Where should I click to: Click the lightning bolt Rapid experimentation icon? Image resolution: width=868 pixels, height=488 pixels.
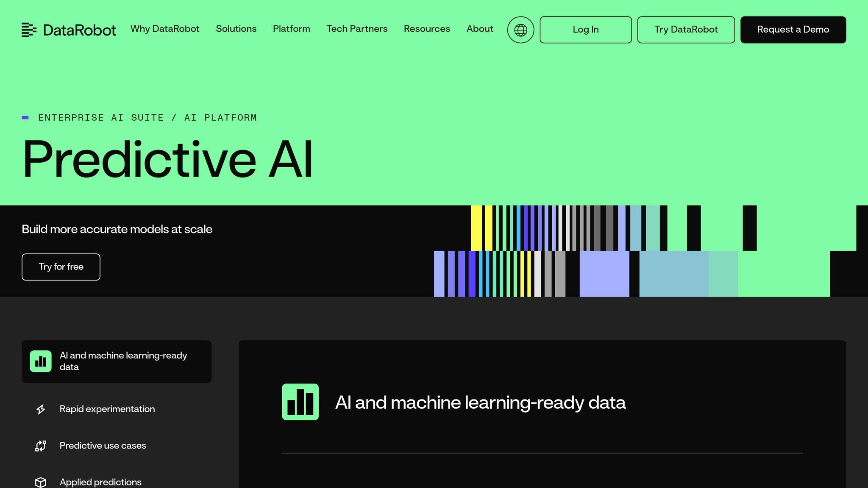(41, 409)
